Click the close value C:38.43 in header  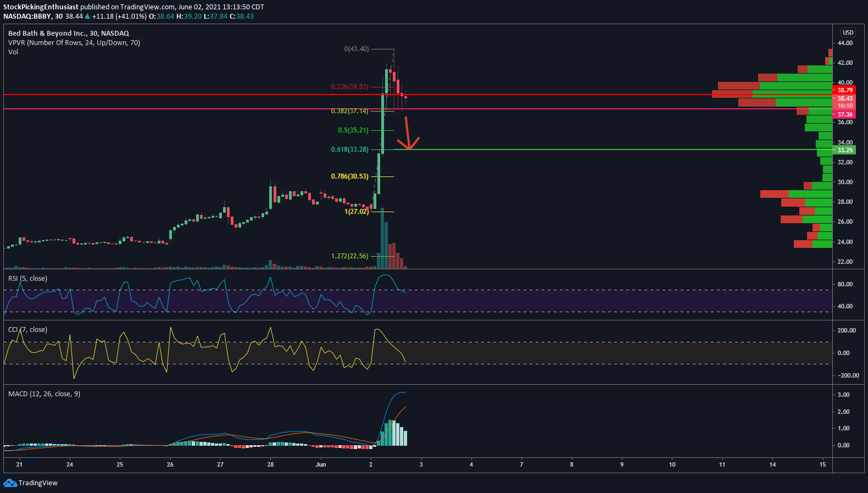(x=242, y=16)
